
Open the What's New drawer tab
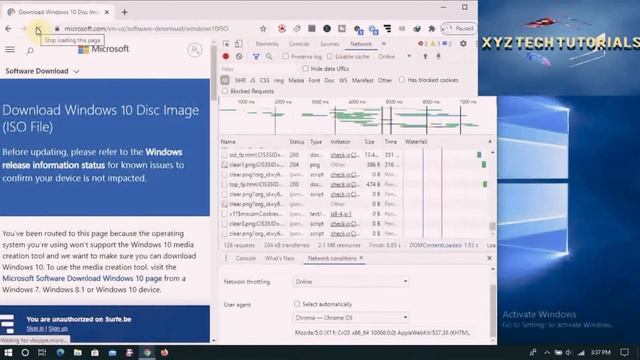tap(280, 258)
